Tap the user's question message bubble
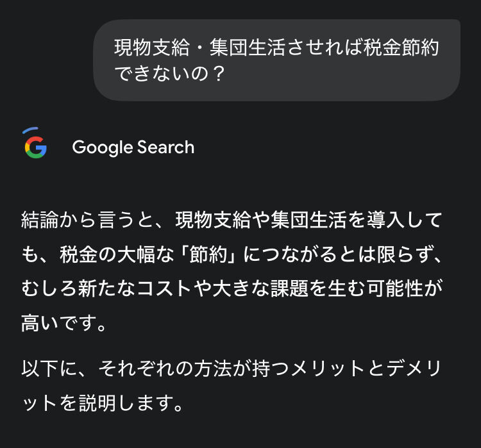This screenshot has width=481, height=448. (x=276, y=60)
